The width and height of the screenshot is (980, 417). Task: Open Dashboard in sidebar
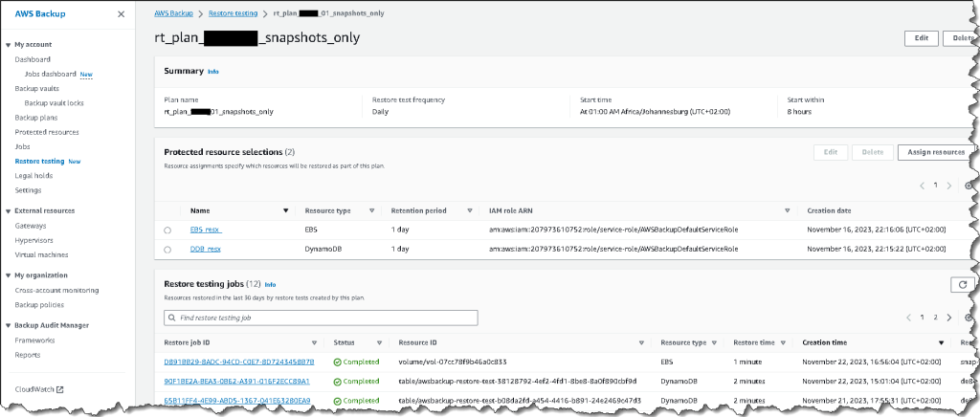click(x=33, y=59)
